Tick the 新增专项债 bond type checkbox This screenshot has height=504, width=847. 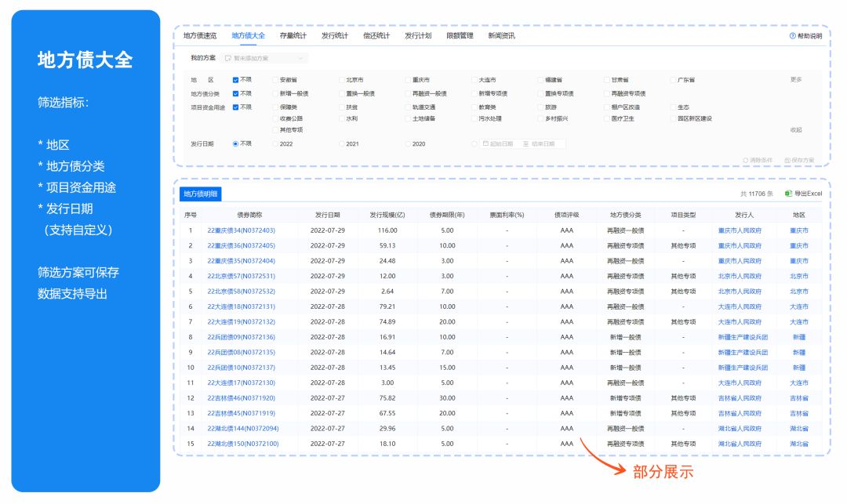pyautogui.click(x=475, y=93)
